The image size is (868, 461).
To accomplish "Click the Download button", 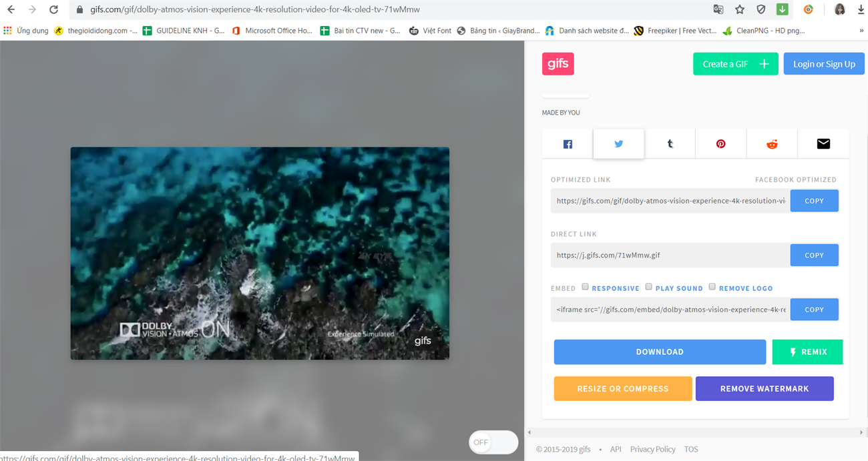I will [x=660, y=352].
